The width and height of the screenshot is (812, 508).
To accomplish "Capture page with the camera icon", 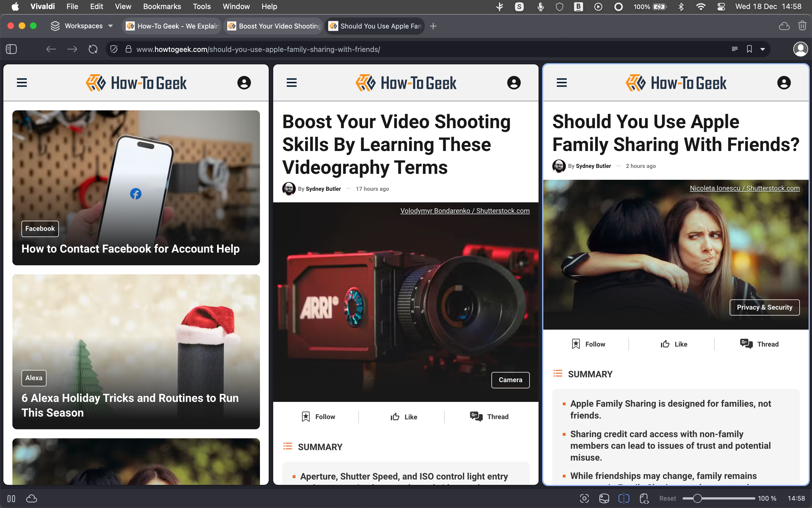I will (584, 498).
